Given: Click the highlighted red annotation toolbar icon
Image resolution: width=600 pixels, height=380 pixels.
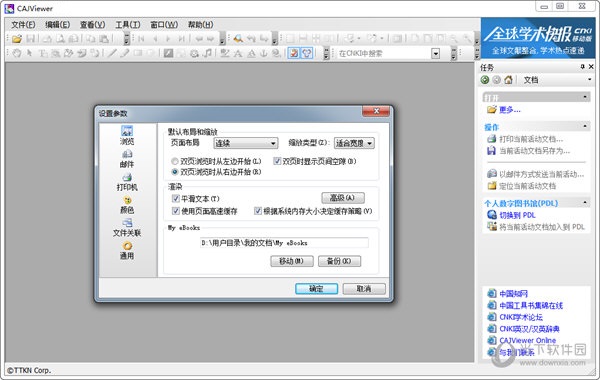Looking at the screenshot, I should (x=294, y=53).
